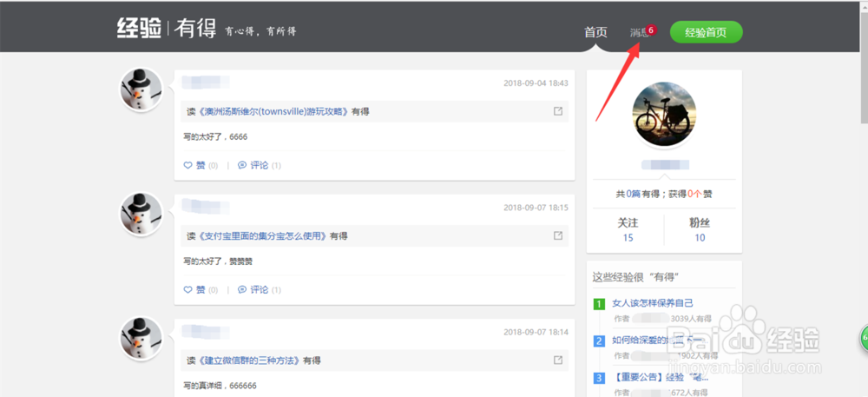Click 共0篇有得 statistic text
868x397 pixels.
pyautogui.click(x=638, y=195)
